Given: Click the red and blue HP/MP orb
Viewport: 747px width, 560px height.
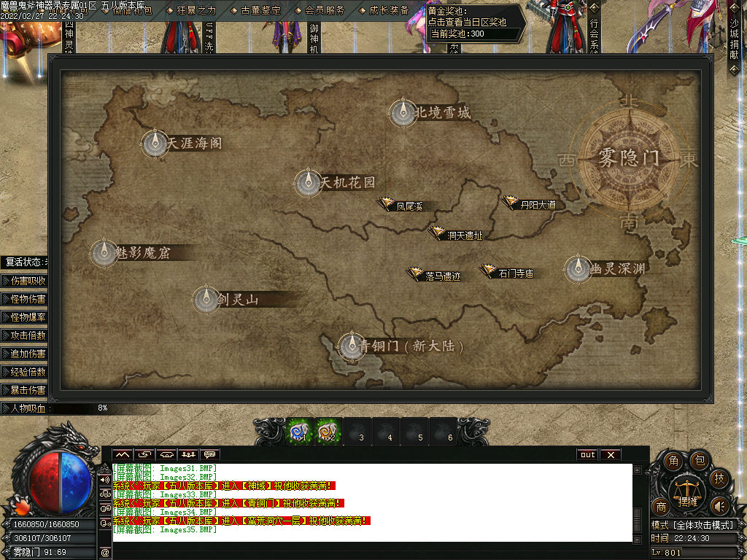Looking at the screenshot, I should coord(61,482).
